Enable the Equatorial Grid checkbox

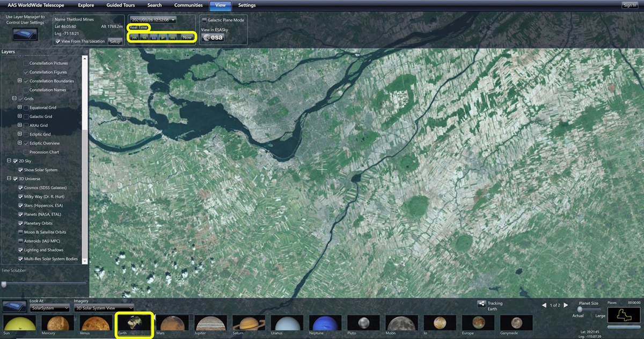point(26,107)
